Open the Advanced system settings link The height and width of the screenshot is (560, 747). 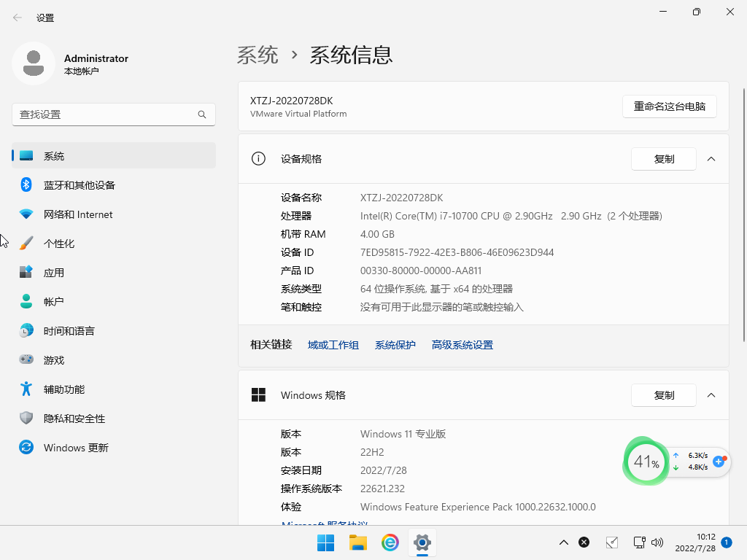point(462,345)
